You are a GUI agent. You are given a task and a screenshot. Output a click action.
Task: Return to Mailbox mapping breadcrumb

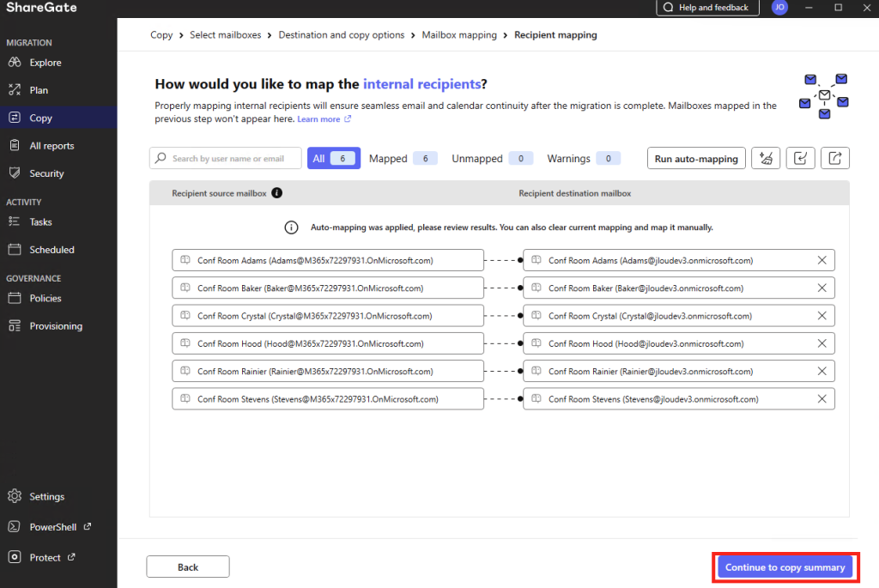(x=459, y=34)
